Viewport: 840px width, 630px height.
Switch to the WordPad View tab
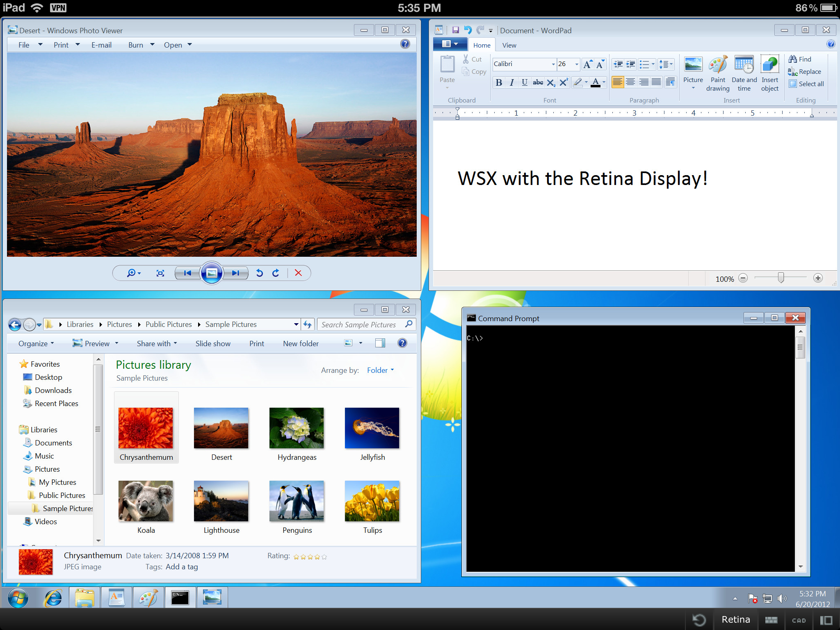coord(509,45)
